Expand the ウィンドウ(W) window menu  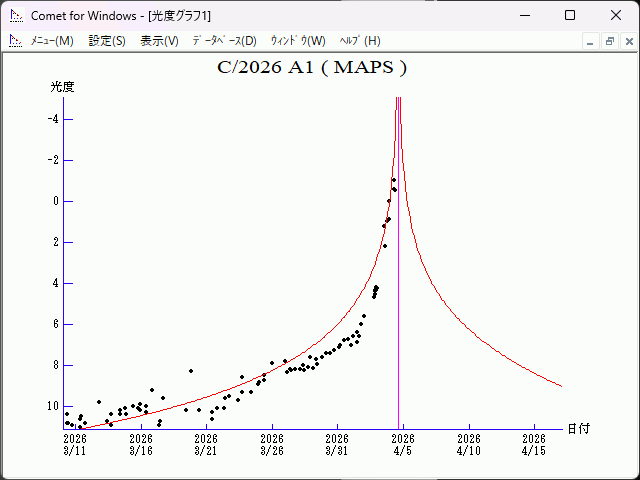[298, 41]
